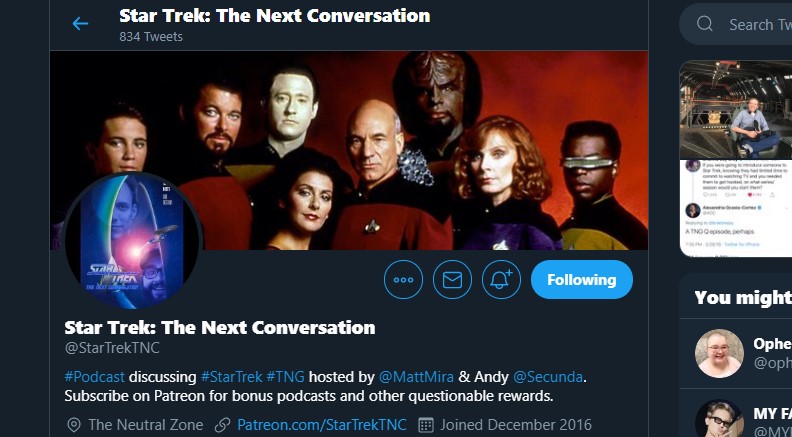
Task: Open the three-dots more options menu
Action: pyautogui.click(x=403, y=280)
